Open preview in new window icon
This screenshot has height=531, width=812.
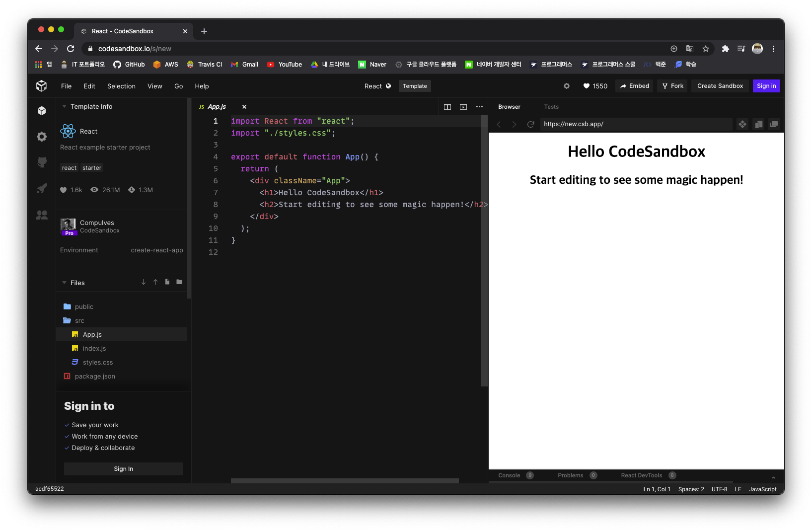coord(774,124)
